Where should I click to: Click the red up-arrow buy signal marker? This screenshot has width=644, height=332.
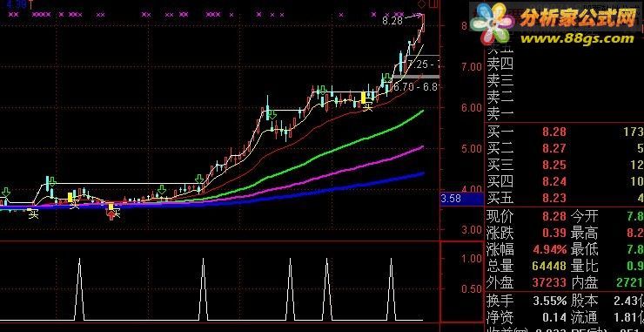pyautogui.click(x=111, y=214)
